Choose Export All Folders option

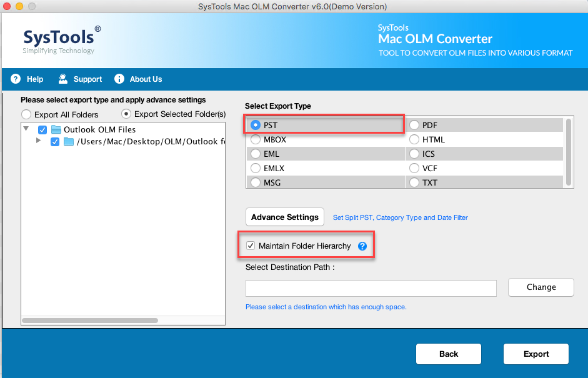pyautogui.click(x=26, y=114)
